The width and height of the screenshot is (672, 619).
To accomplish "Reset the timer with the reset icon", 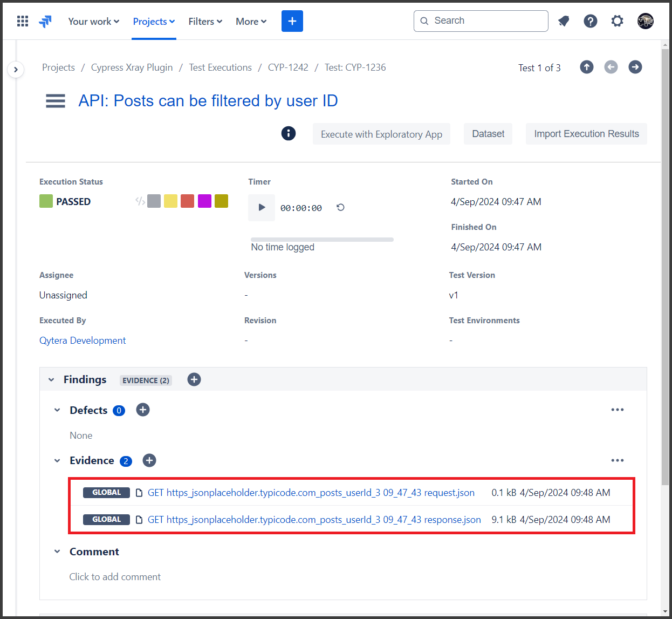I will [x=340, y=207].
